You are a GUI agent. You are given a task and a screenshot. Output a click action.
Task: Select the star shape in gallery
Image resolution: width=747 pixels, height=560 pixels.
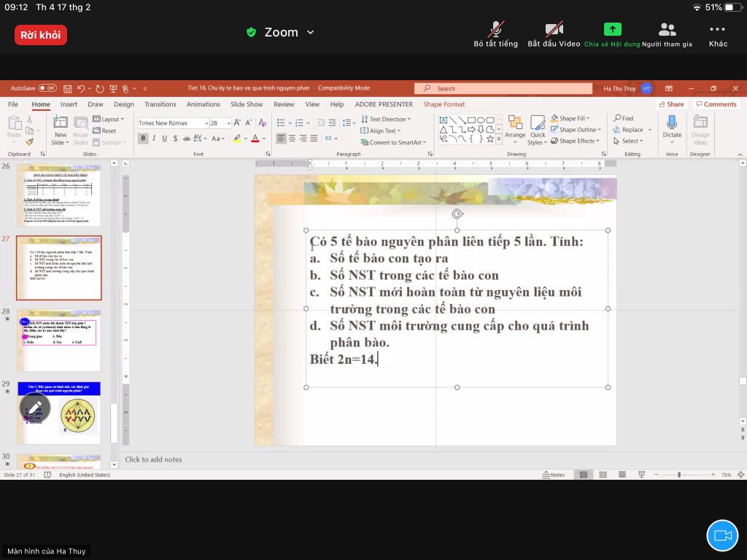tap(489, 139)
